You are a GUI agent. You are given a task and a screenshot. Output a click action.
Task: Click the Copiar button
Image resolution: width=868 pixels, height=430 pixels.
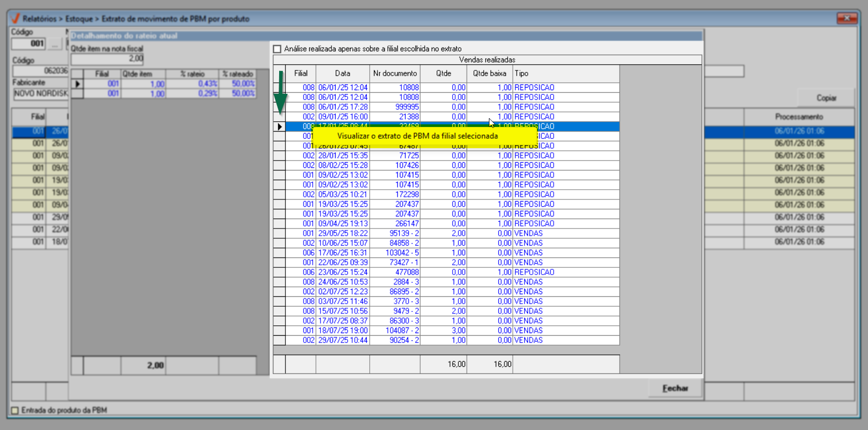click(826, 98)
